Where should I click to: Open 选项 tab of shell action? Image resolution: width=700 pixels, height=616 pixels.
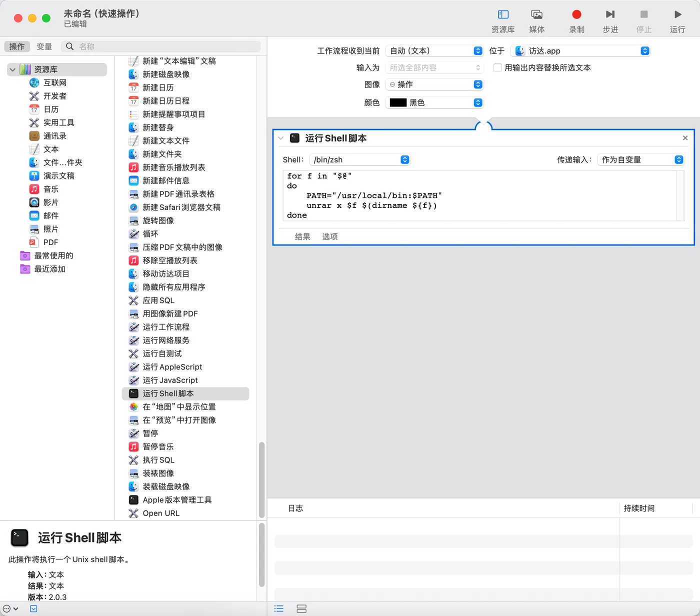click(x=330, y=236)
